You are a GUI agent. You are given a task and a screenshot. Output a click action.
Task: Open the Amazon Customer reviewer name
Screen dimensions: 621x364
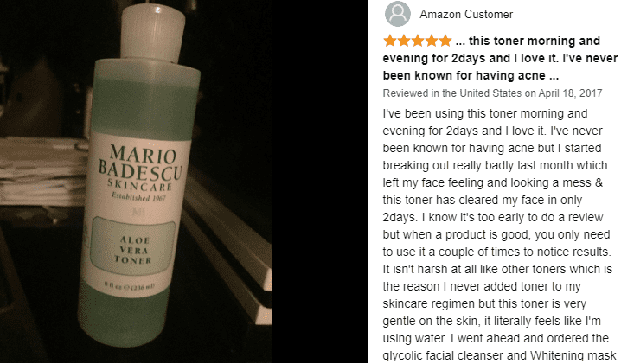coord(466,14)
